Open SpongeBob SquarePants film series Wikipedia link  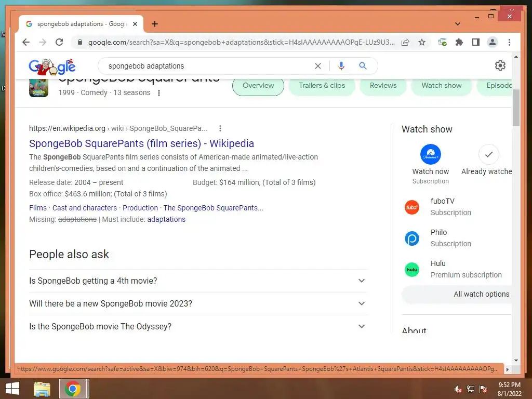[141, 143]
